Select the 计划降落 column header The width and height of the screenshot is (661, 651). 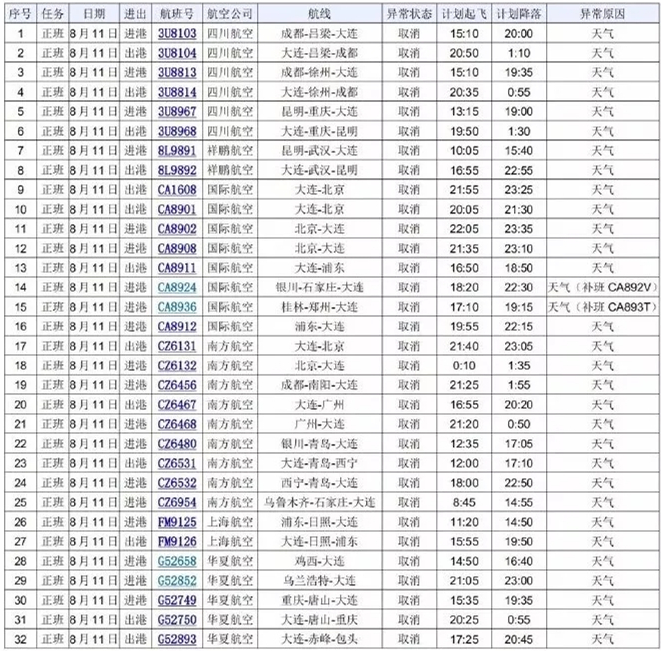[519, 14]
